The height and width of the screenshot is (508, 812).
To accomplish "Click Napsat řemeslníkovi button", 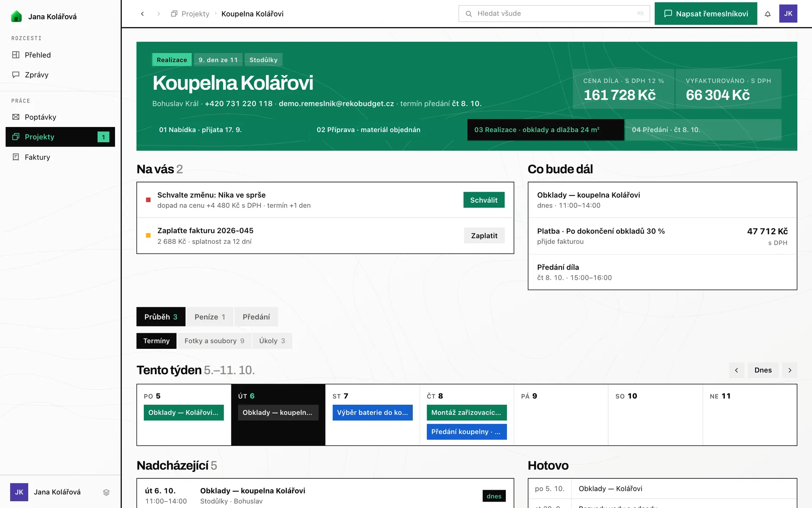I will coord(706,14).
